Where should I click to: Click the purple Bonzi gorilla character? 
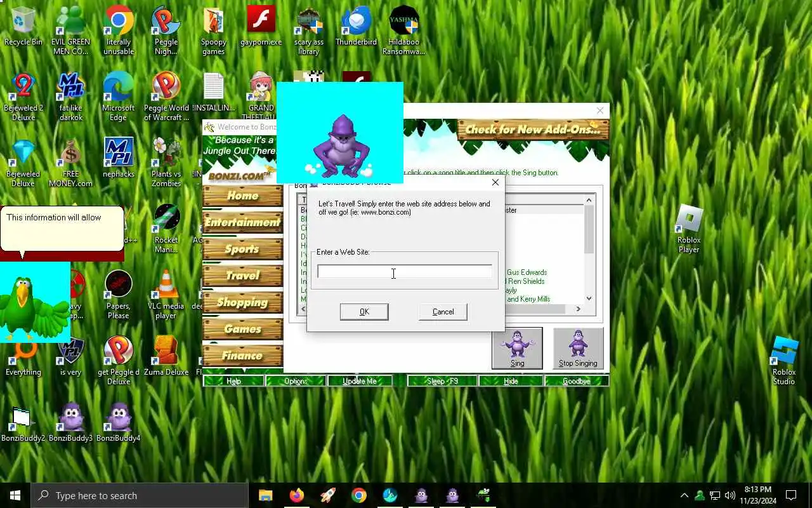(x=341, y=146)
